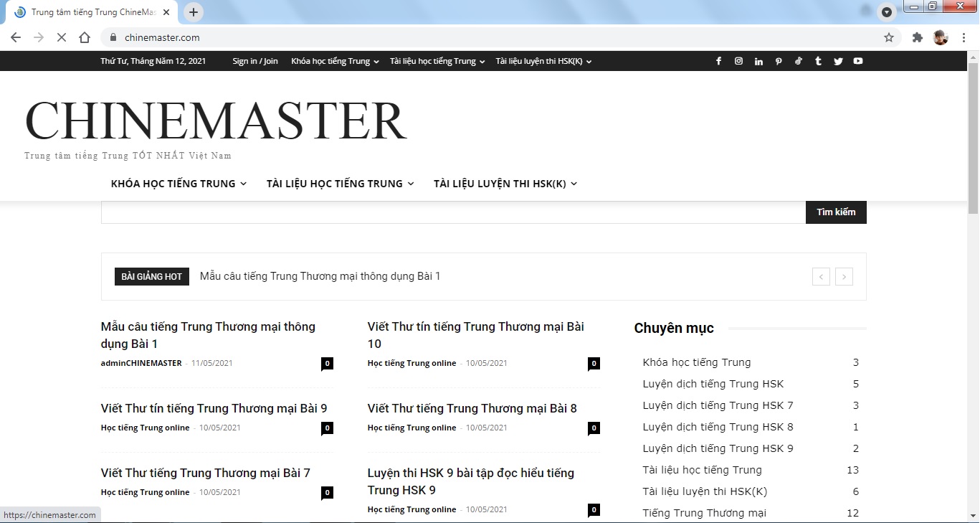Viewport: 980px width, 523px height.
Task: Expand the bold 'TÀI LIỆU LUYỆN THI HSK(K)' menu
Action: (505, 184)
